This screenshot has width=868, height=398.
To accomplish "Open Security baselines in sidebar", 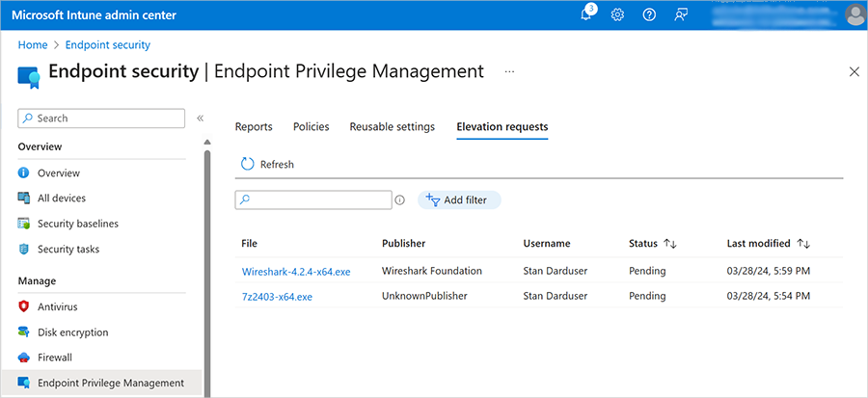I will tap(78, 224).
